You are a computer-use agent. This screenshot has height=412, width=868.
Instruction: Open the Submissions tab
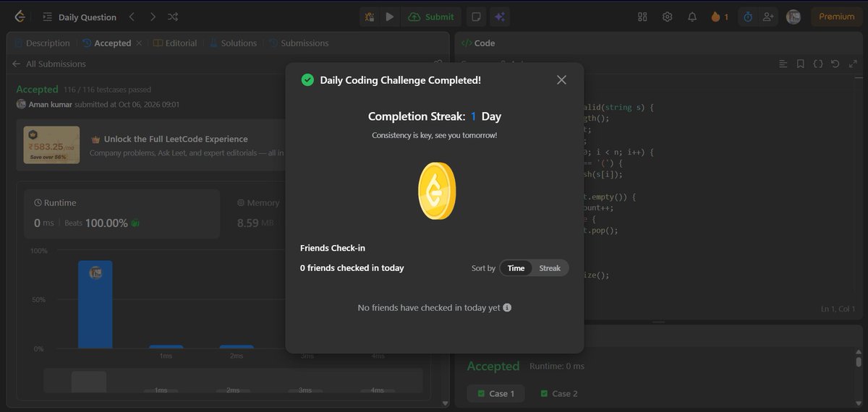point(298,43)
